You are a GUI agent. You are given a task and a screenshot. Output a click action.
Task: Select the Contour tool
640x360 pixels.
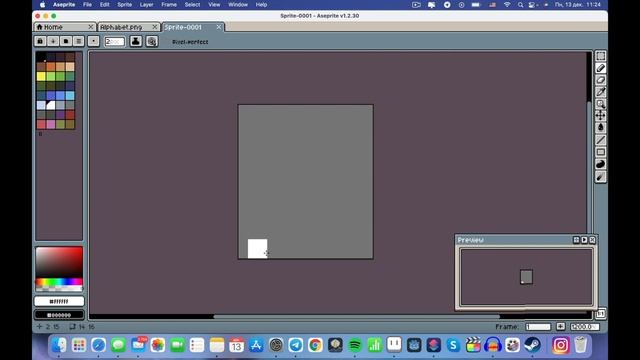click(600, 164)
